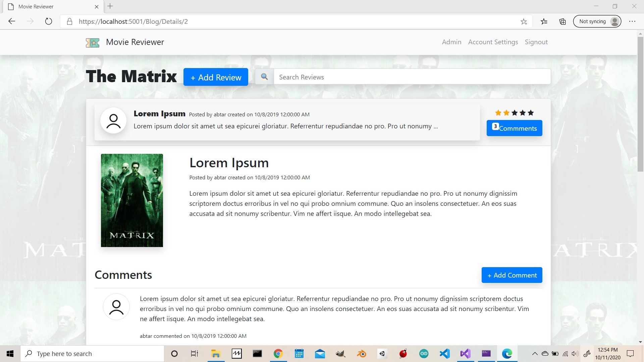
Task: Open Account Settings in the navbar
Action: (x=493, y=42)
